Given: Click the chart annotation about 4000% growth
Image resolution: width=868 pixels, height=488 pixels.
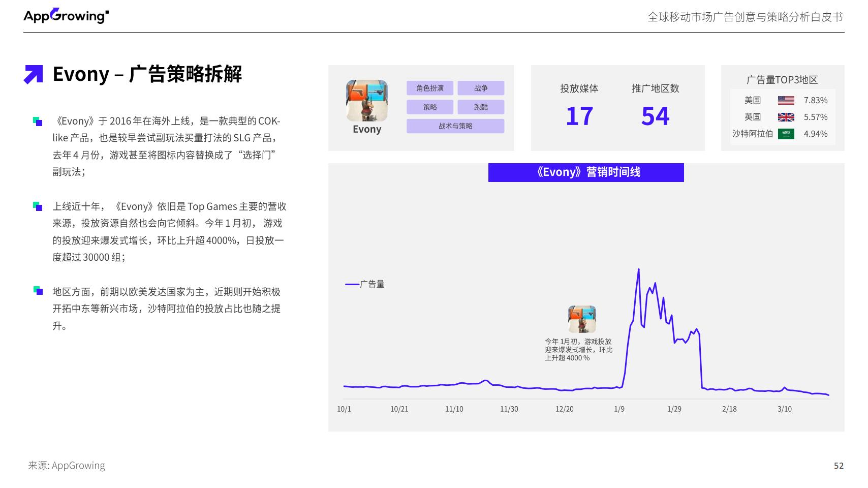Looking at the screenshot, I should pyautogui.click(x=579, y=350).
